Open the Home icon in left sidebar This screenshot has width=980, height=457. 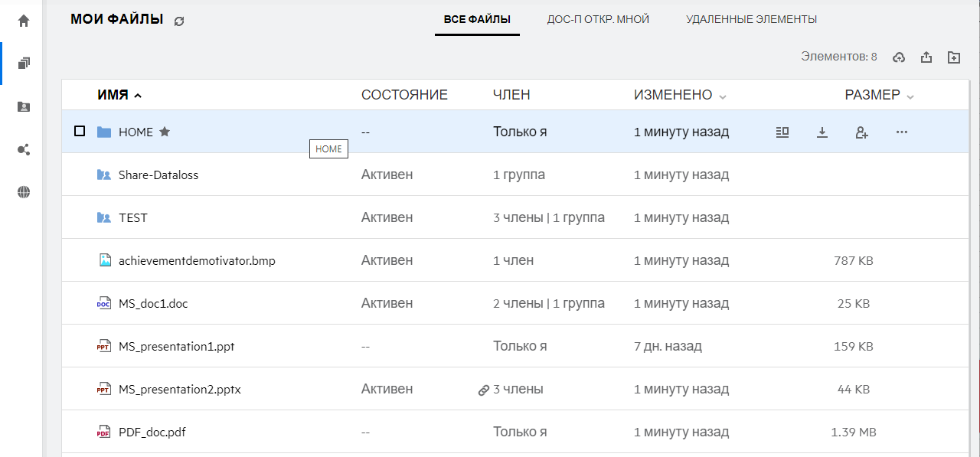[x=24, y=21]
